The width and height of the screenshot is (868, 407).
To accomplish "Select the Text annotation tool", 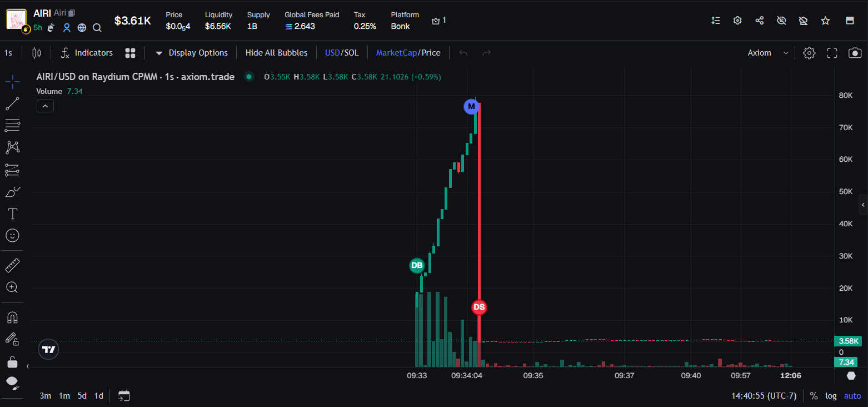I will pyautogui.click(x=12, y=214).
